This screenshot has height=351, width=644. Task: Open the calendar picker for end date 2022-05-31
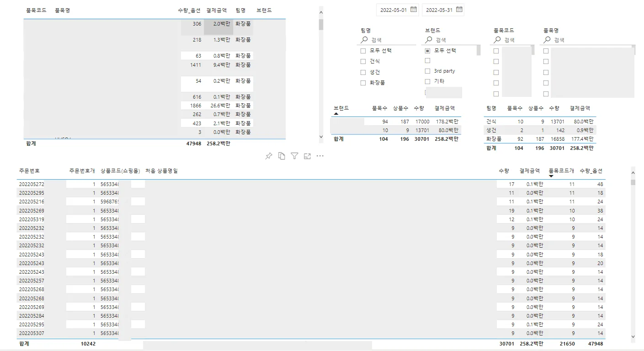[x=459, y=9]
